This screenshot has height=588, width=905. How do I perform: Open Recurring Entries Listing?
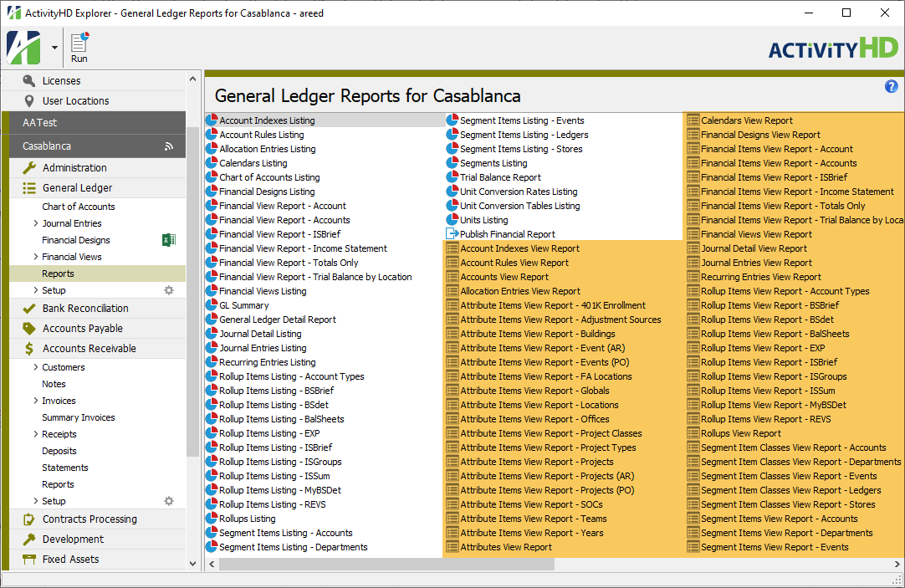(267, 362)
